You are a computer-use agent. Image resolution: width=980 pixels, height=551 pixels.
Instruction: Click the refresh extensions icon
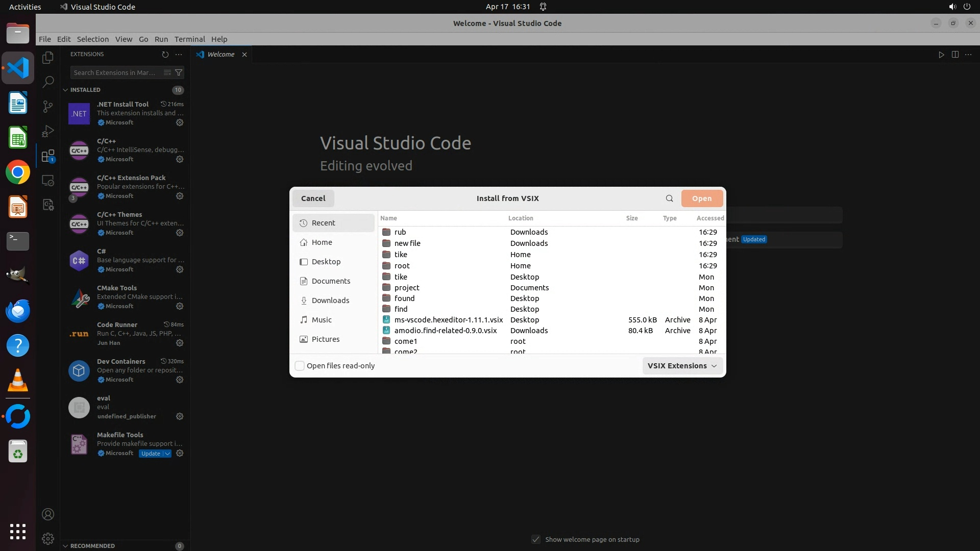tap(165, 54)
